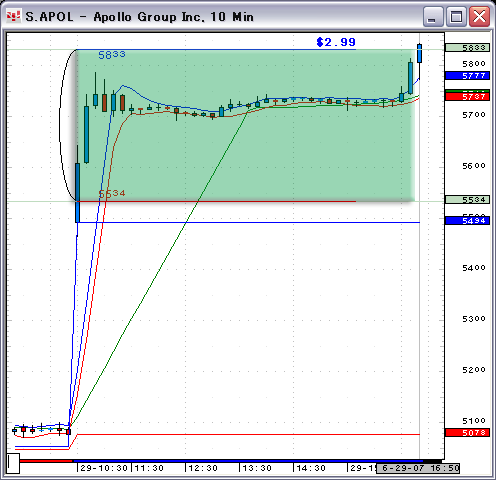Click the 13:30 time axis label
496x480 pixels.
pos(257,468)
